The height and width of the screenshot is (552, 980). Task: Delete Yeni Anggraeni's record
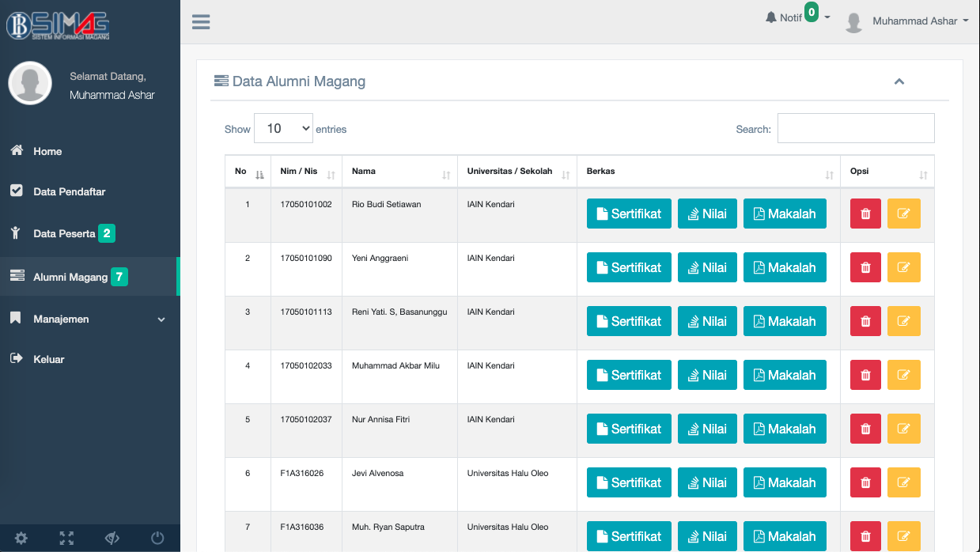[x=865, y=267]
